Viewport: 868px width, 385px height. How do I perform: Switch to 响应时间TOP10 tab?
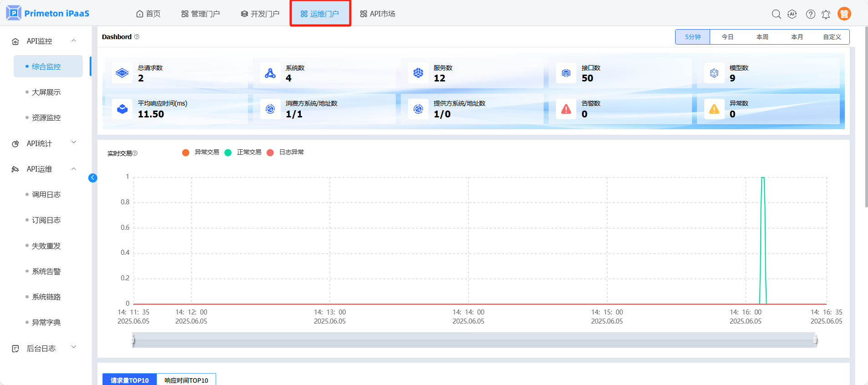(x=186, y=380)
